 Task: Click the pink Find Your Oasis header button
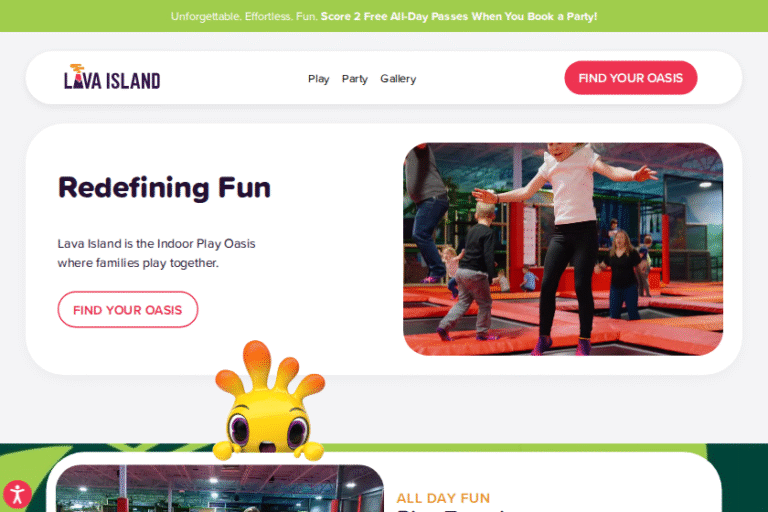coord(630,78)
